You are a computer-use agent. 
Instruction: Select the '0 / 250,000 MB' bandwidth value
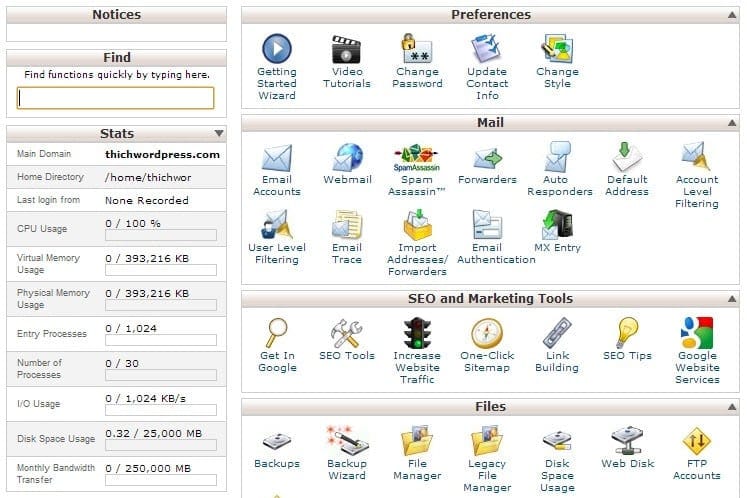pos(148,468)
